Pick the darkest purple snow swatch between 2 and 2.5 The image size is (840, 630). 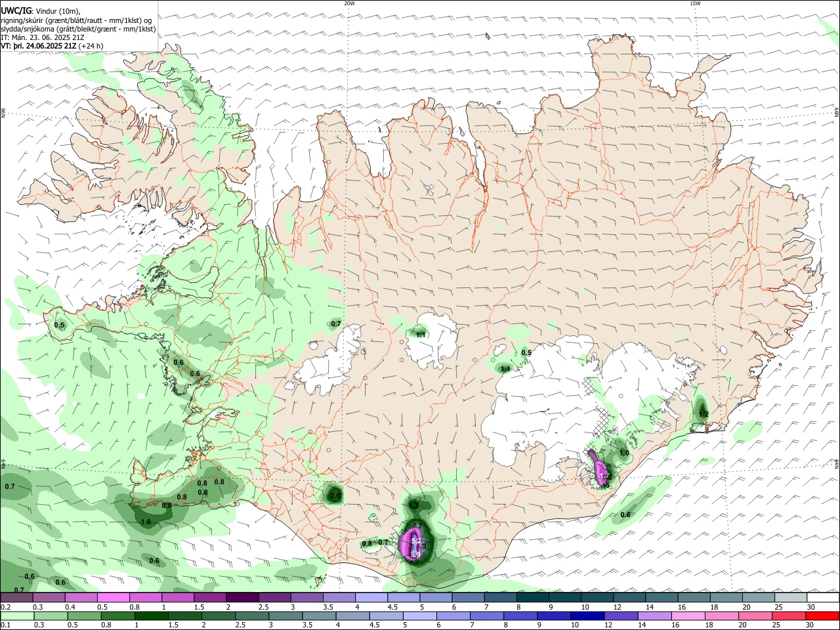[x=242, y=598]
